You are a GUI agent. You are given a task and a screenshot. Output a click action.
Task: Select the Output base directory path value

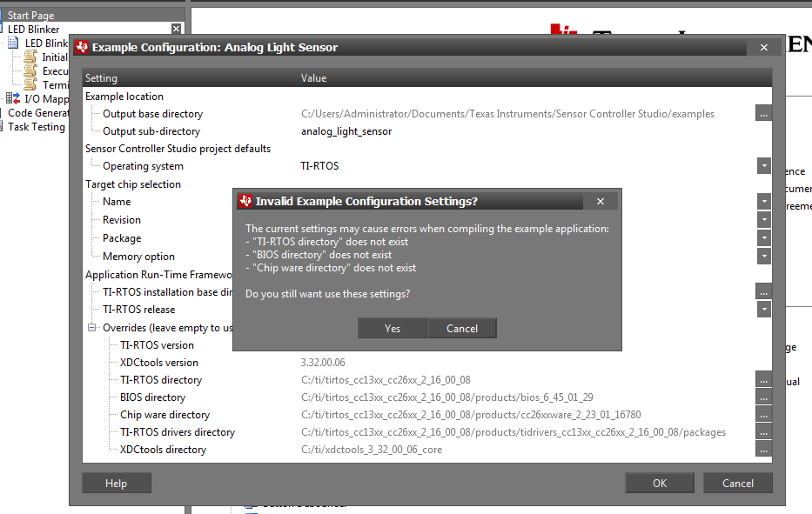click(x=507, y=114)
